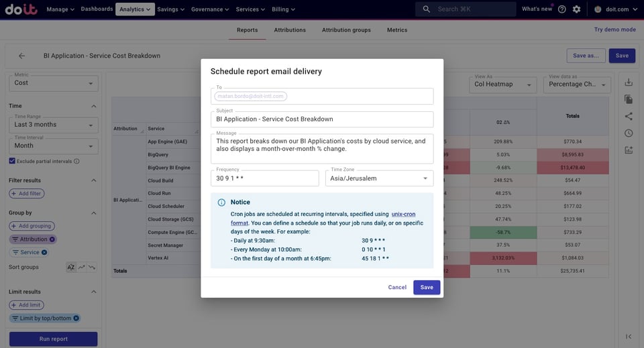Open the View data as Percentage dropdown
This screenshot has width=644, height=348.
[x=577, y=84]
